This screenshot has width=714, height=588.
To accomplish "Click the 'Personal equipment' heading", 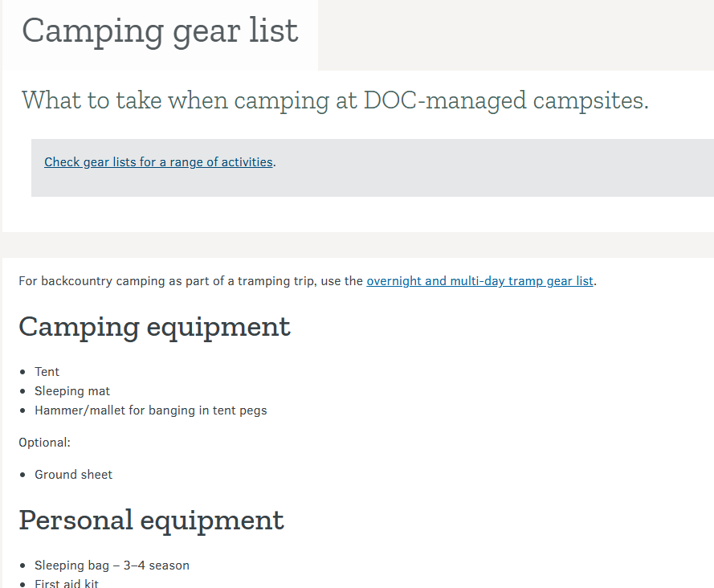I will pos(151,520).
